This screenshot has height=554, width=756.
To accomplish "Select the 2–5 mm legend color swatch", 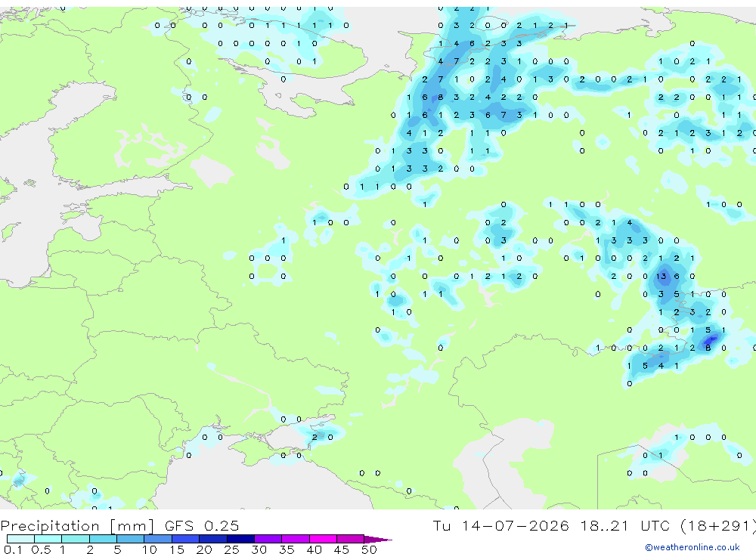I will 103,539.
